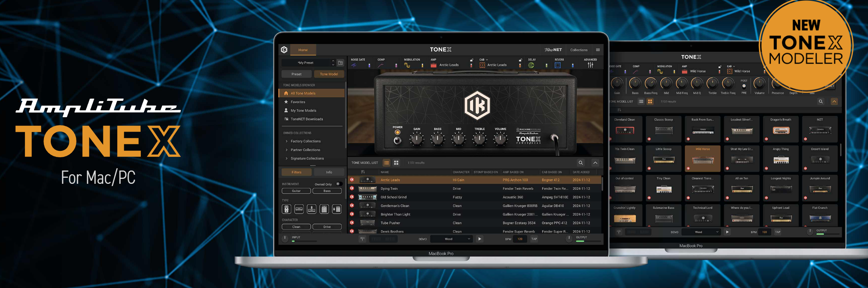
Task: Select the combo amp type filter icon
Action: click(311, 209)
